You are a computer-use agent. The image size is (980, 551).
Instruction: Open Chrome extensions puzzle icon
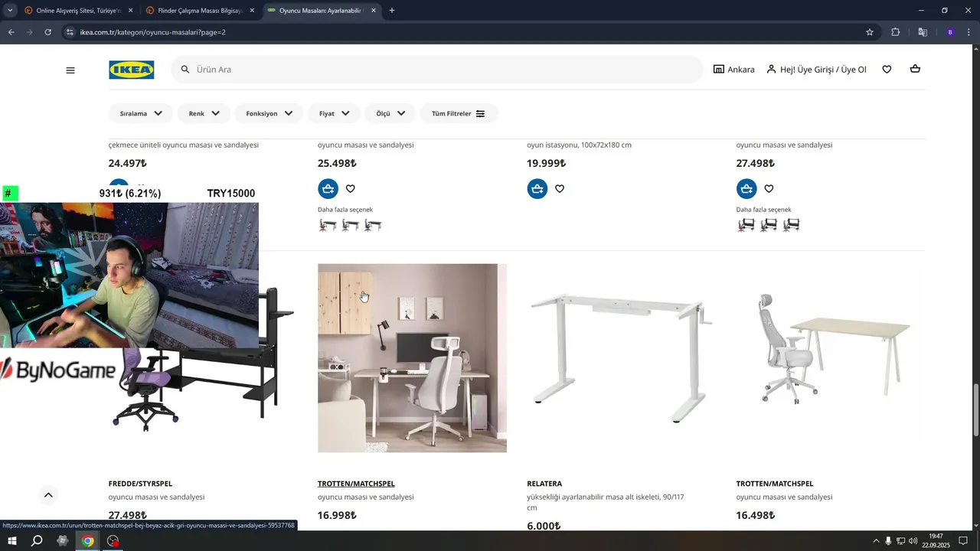(x=895, y=32)
